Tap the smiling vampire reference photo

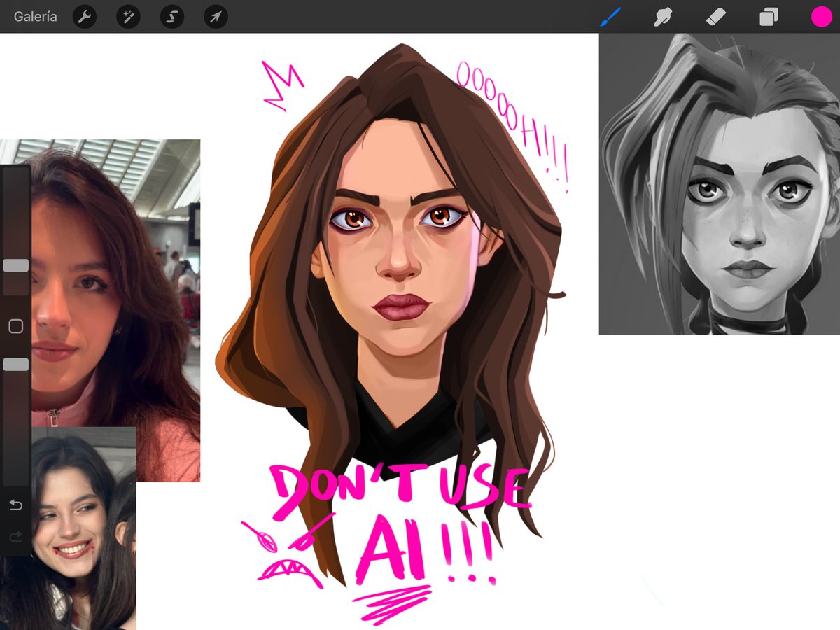pyautogui.click(x=68, y=528)
